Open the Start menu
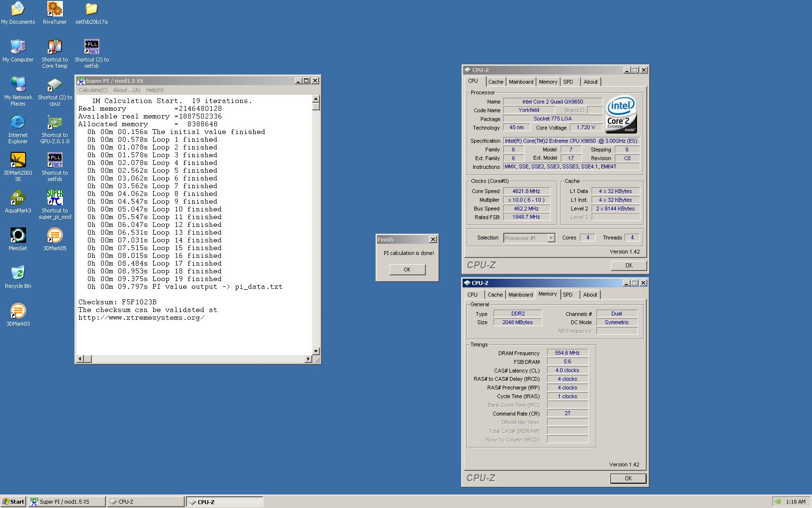Screen dimensions: 812x508 tap(13, 502)
